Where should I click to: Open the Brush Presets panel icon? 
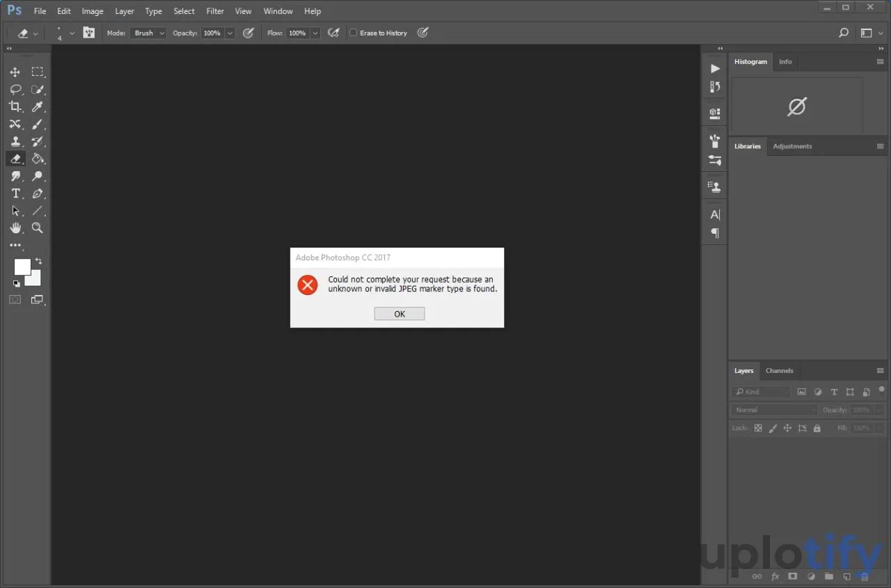(715, 160)
